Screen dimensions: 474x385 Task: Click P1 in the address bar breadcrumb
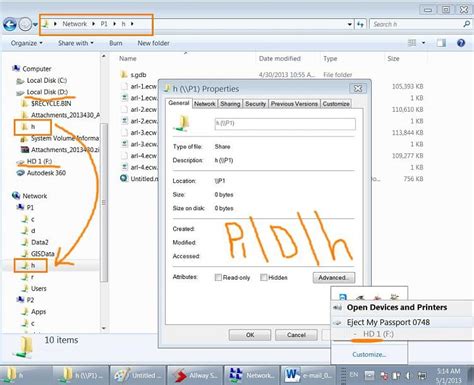(104, 24)
